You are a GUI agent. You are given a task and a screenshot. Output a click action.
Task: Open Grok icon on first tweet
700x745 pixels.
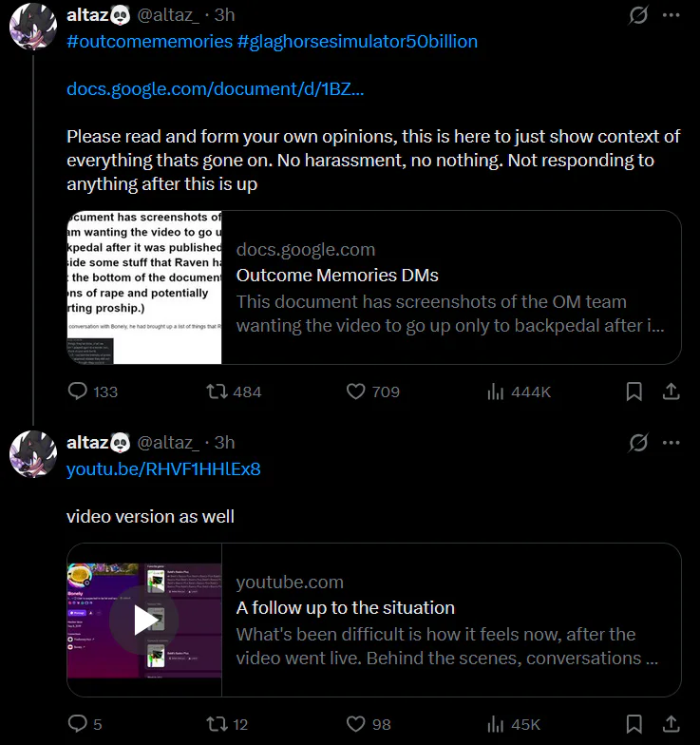pyautogui.click(x=638, y=15)
